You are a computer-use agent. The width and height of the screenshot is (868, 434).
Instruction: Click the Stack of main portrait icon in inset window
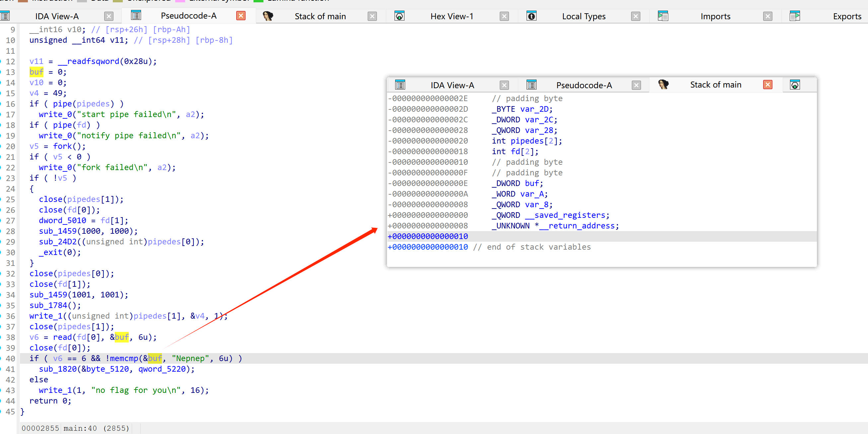[x=664, y=85]
